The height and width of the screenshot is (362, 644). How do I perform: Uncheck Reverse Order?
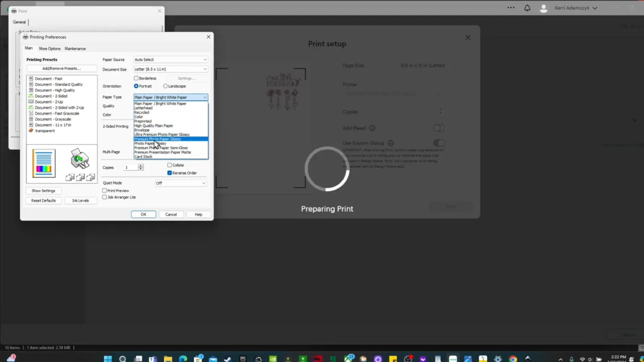coord(169,173)
